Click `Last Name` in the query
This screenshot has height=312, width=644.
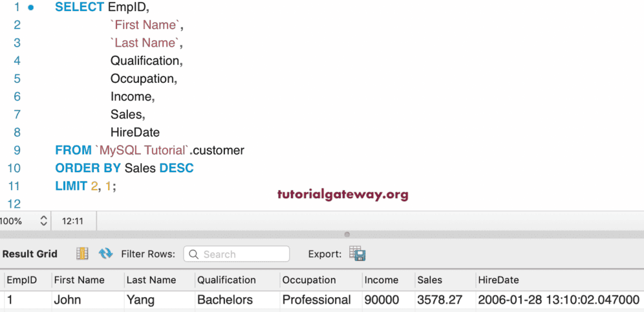pyautogui.click(x=145, y=43)
